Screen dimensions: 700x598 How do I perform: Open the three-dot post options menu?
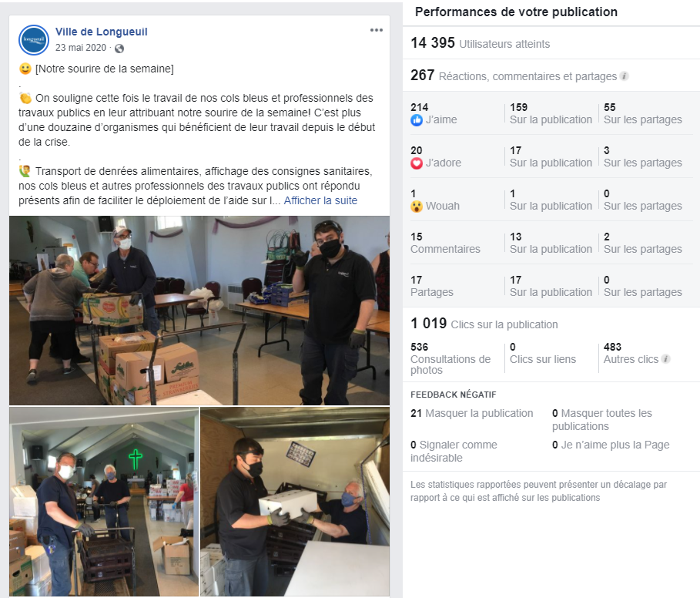(x=377, y=30)
